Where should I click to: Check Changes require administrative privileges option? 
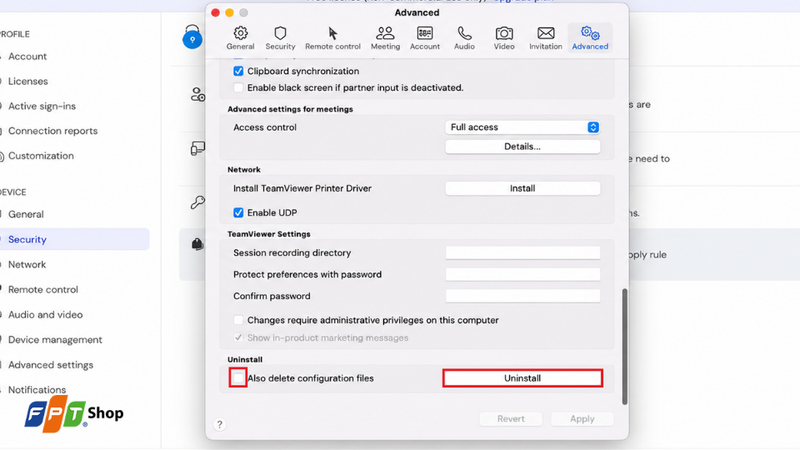pyautogui.click(x=238, y=320)
